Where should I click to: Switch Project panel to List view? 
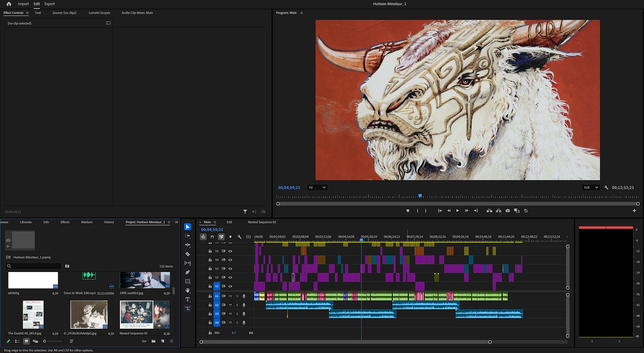[x=17, y=341]
